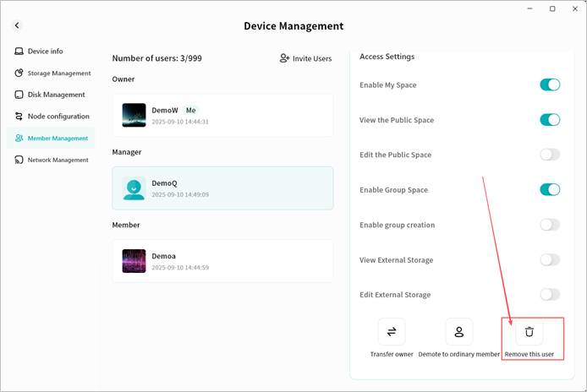Go to Storage Management

[x=52, y=73]
